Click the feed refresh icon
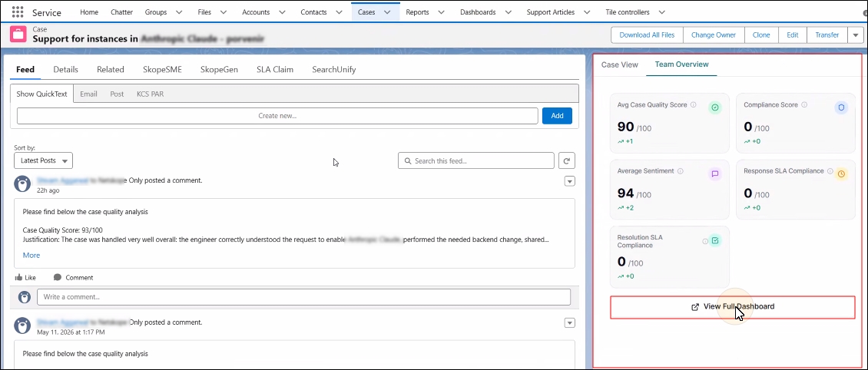The height and width of the screenshot is (370, 868). pos(566,161)
